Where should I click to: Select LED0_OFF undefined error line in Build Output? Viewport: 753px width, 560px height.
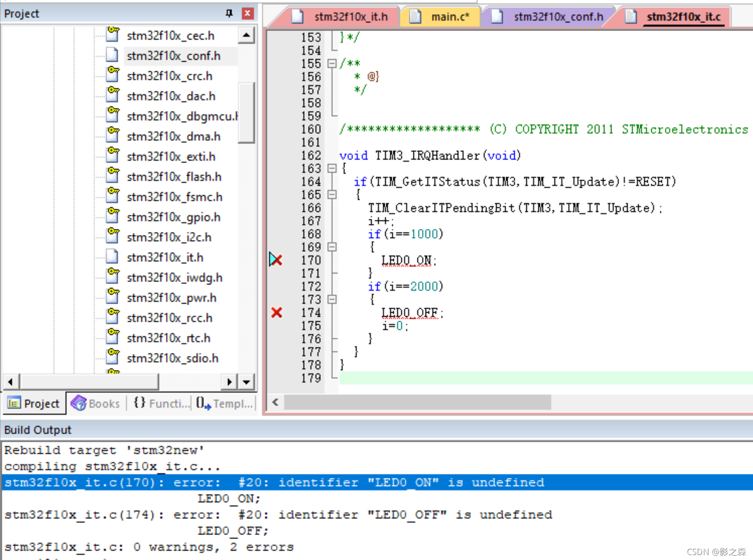coord(278,515)
